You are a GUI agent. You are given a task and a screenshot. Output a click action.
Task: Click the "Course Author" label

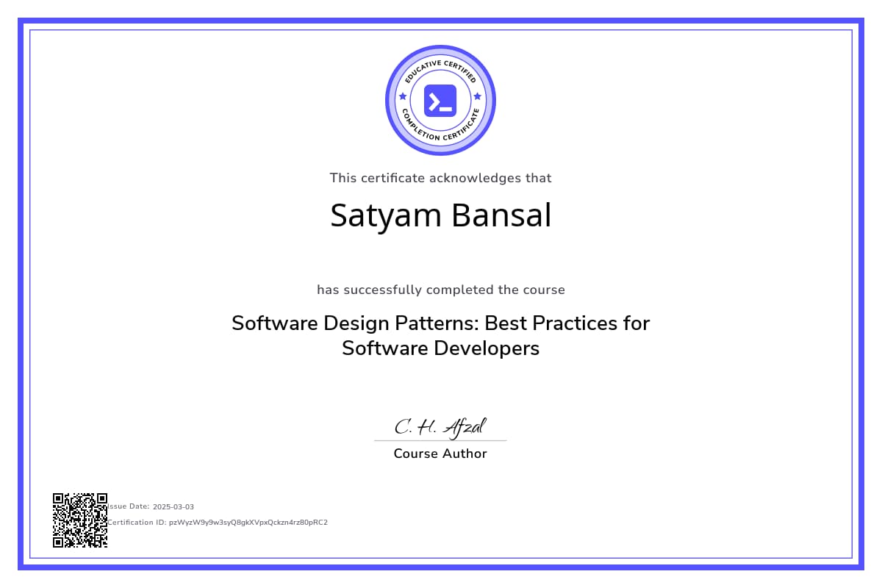(440, 453)
